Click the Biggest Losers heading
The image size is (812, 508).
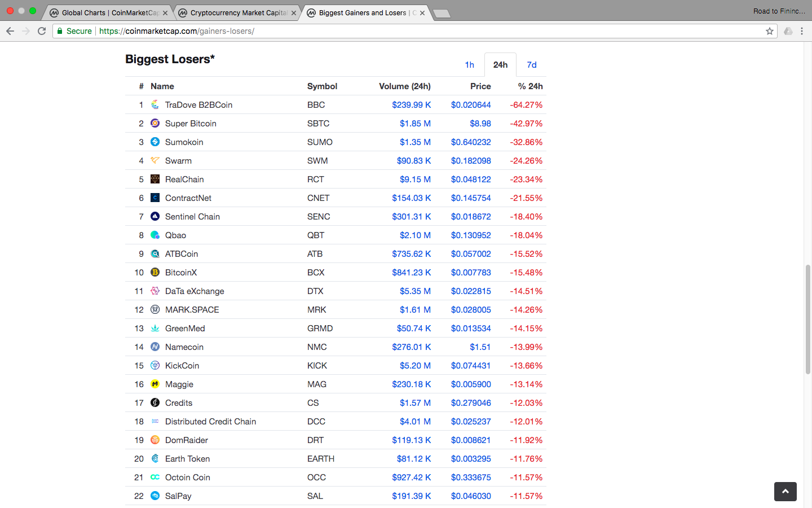170,59
